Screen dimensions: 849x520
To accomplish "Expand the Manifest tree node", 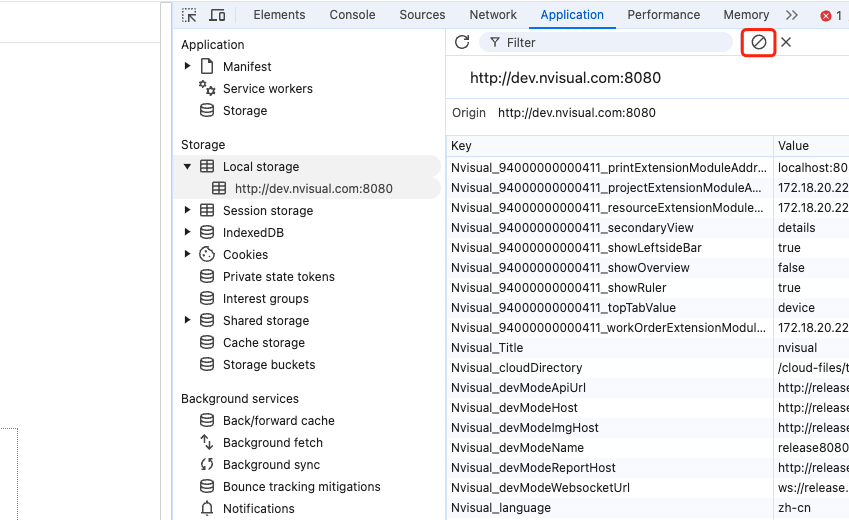I will [187, 67].
